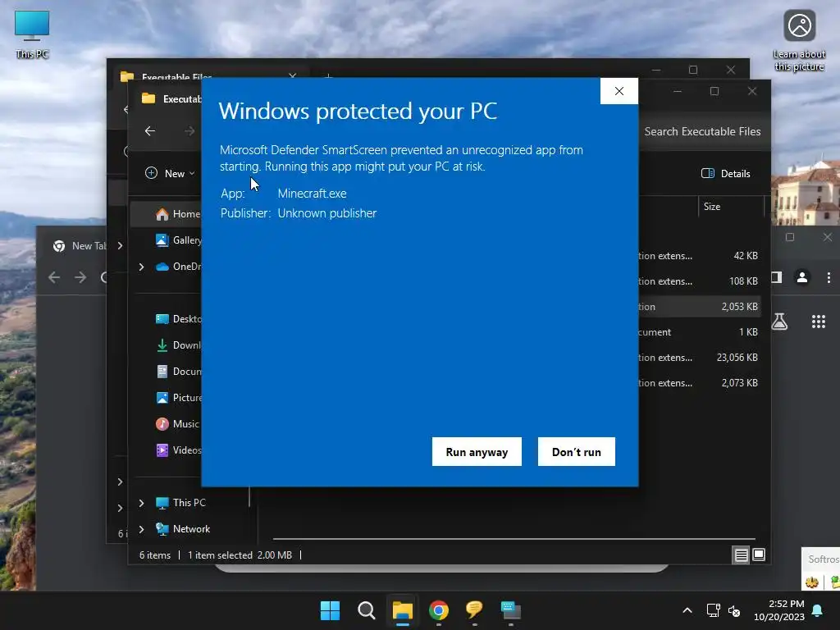Click File Explorer taskbar icon
Image resolution: width=840 pixels, height=630 pixels.
tap(402, 610)
